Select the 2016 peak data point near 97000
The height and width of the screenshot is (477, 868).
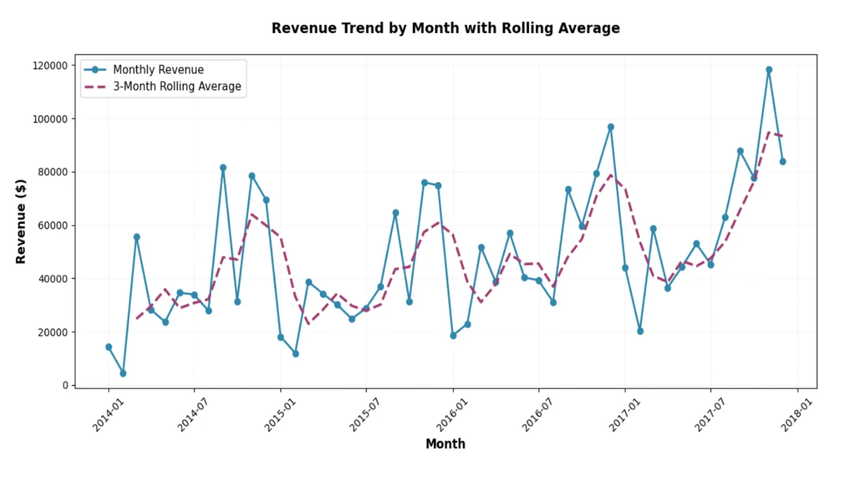point(610,126)
